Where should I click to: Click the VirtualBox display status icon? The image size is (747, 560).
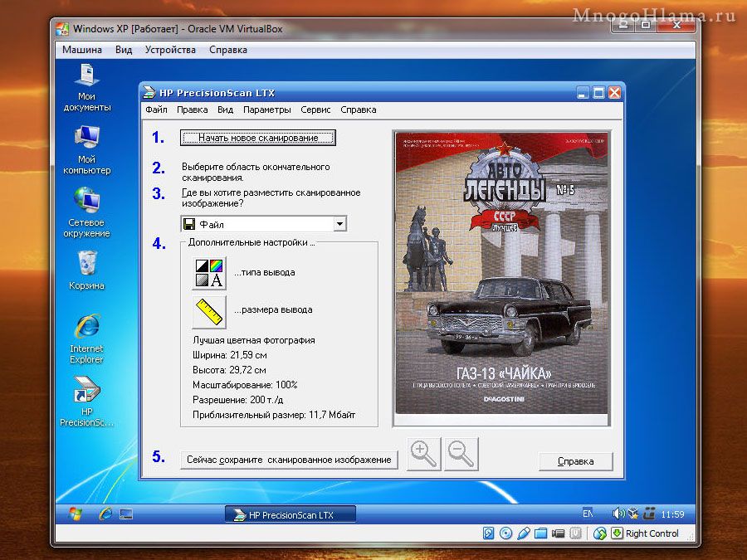pos(558,533)
